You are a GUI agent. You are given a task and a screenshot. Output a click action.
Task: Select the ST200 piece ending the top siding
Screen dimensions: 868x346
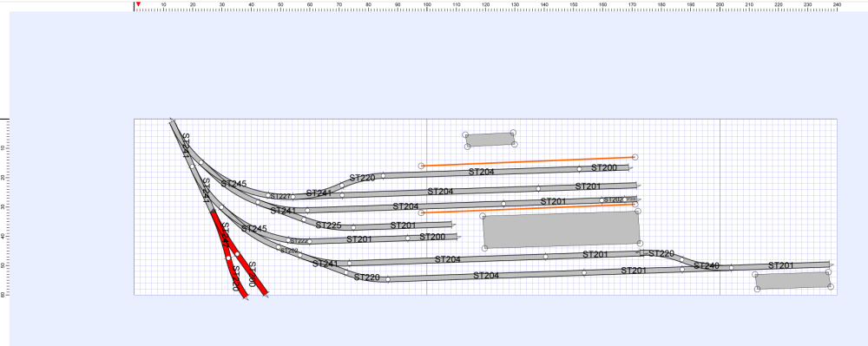point(604,167)
